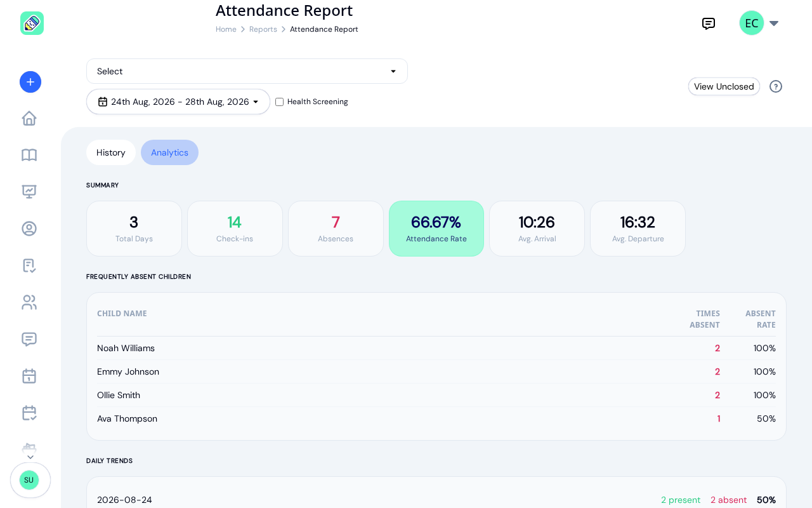Click the View Unclosed button

click(724, 86)
